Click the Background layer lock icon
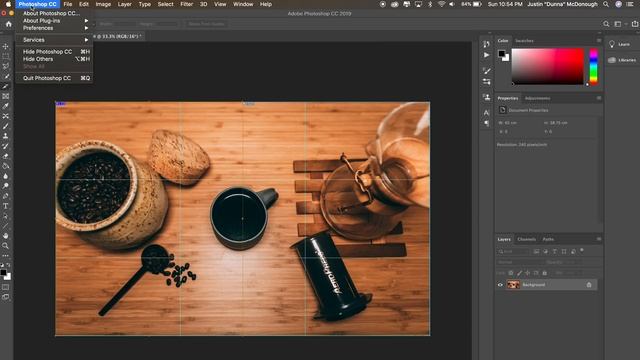Viewport: 640px width, 360px height. pyautogui.click(x=589, y=285)
